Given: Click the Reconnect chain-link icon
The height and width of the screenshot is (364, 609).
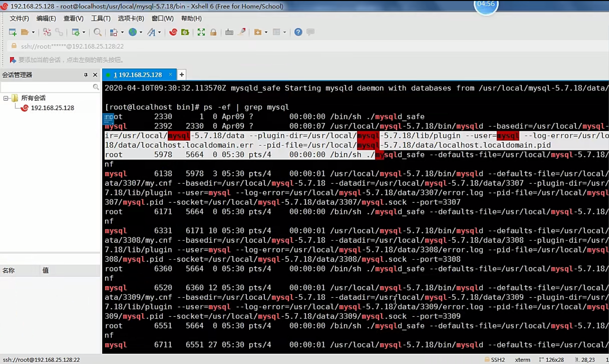Looking at the screenshot, I should [x=59, y=32].
